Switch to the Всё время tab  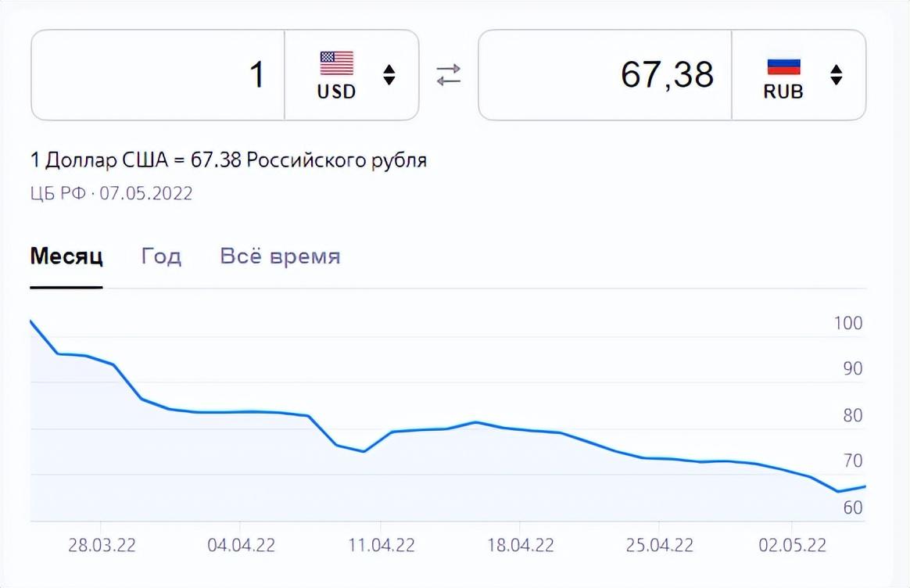point(280,256)
